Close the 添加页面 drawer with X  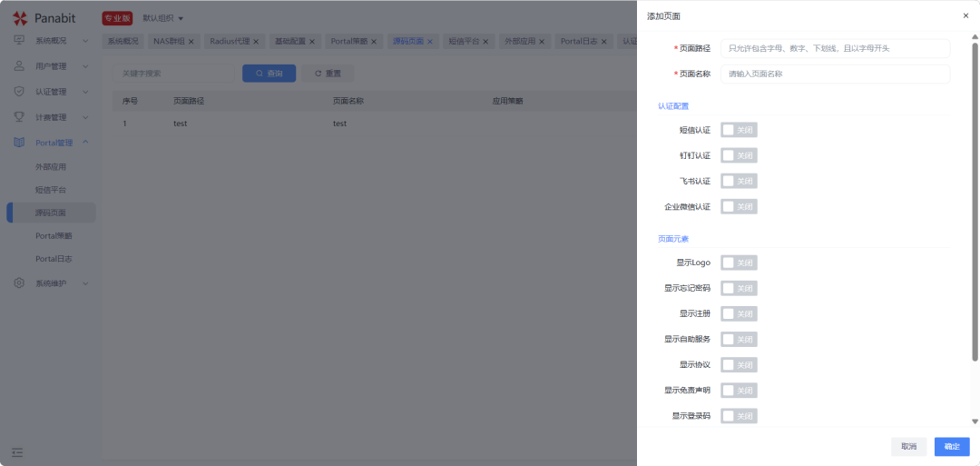point(965,15)
